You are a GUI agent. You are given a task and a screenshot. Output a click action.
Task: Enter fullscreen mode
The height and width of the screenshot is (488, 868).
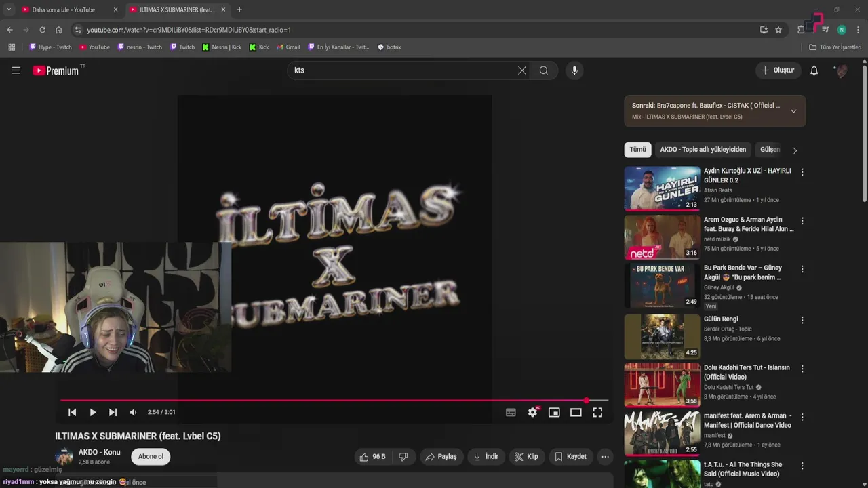click(597, 412)
